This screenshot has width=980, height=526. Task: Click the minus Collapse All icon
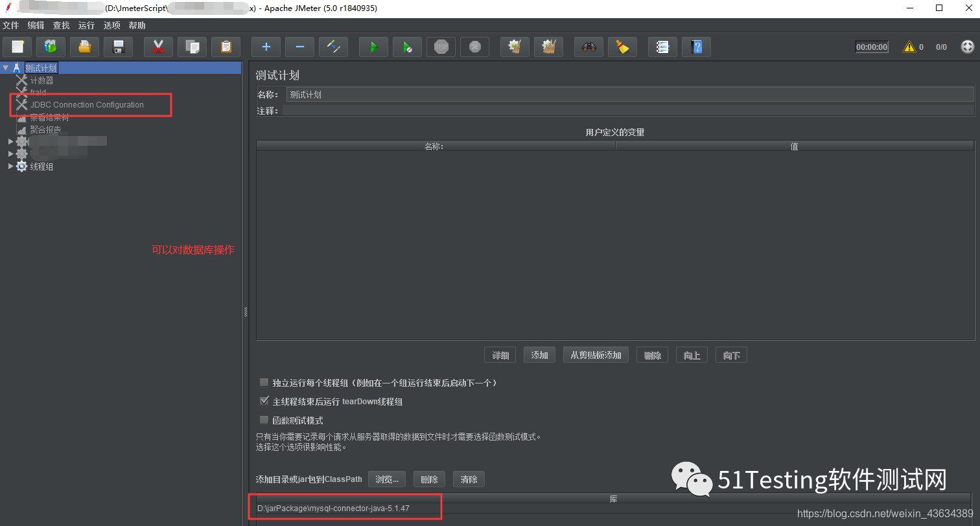click(x=299, y=47)
